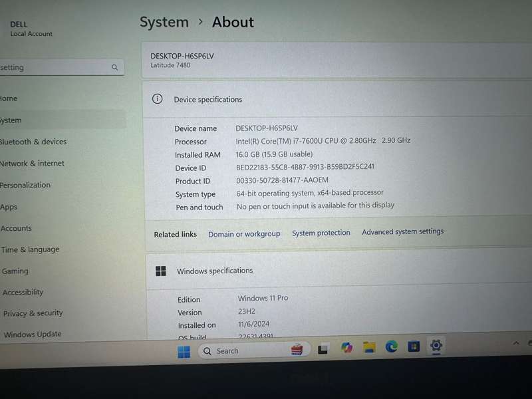Select the 16.0 GB installed RAM value

click(274, 154)
